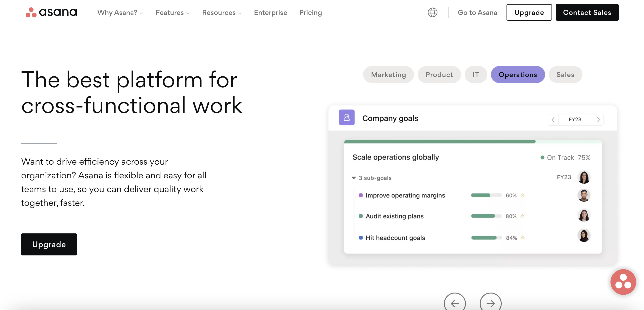Click previous fiscal year chevron
This screenshot has width=644, height=310.
click(553, 120)
